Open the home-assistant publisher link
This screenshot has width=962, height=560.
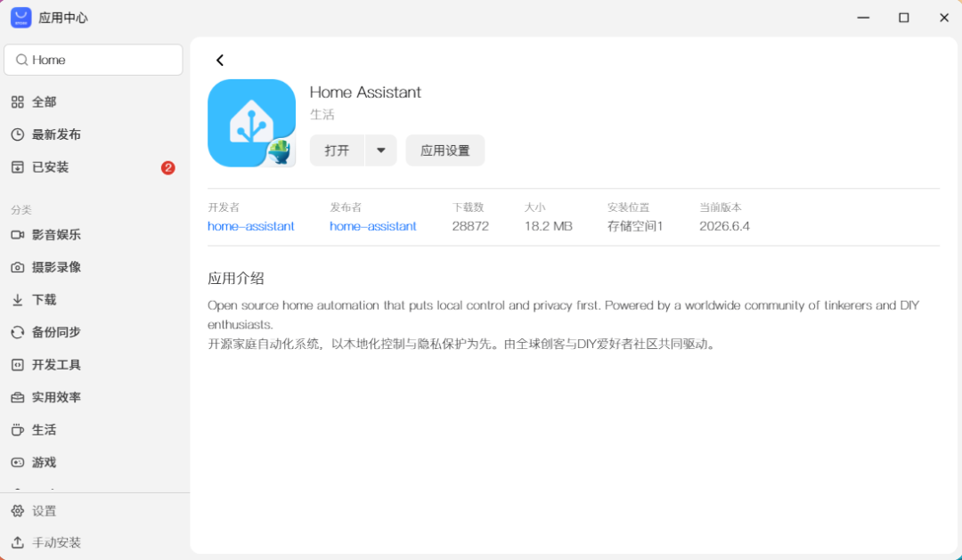coord(373,226)
